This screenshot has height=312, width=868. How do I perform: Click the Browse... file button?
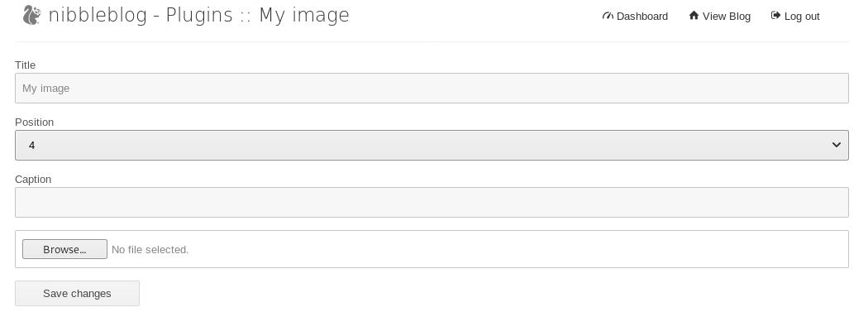pyautogui.click(x=64, y=249)
